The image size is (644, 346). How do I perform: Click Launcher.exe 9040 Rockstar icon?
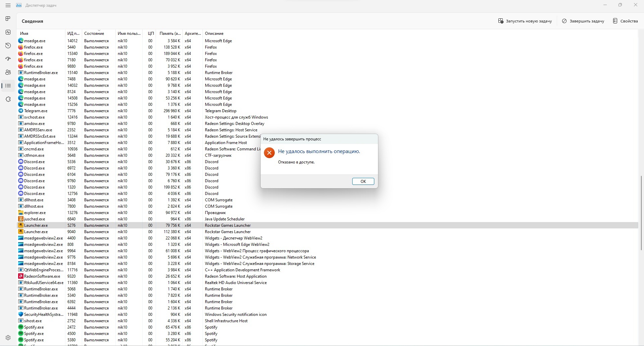coord(20,232)
